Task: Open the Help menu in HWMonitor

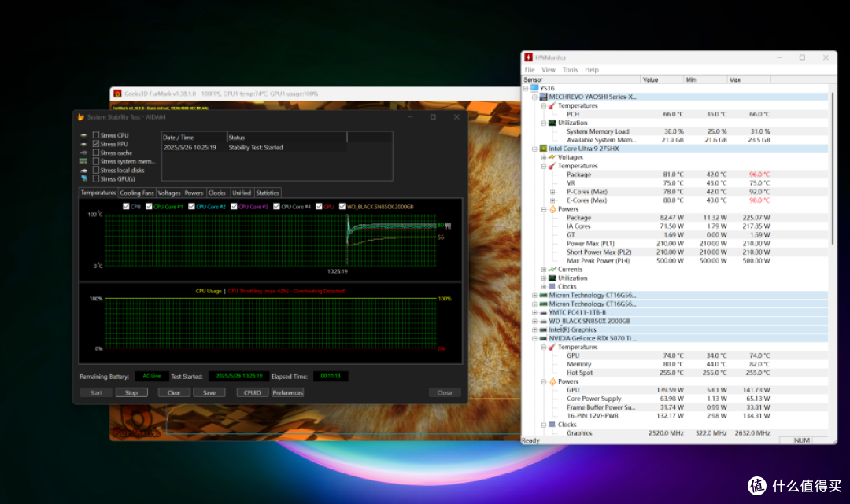Action: (x=591, y=70)
